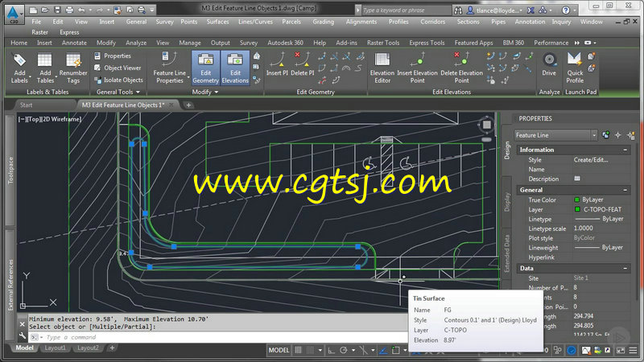Toggle object snap tracking in status bar
Screen dimensions: 644x362
[x=383, y=350]
